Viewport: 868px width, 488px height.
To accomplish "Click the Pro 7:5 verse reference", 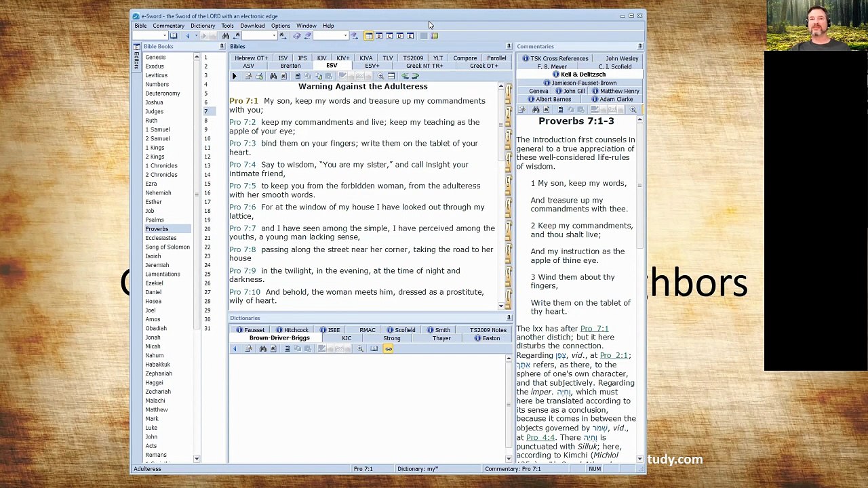I will pyautogui.click(x=242, y=186).
